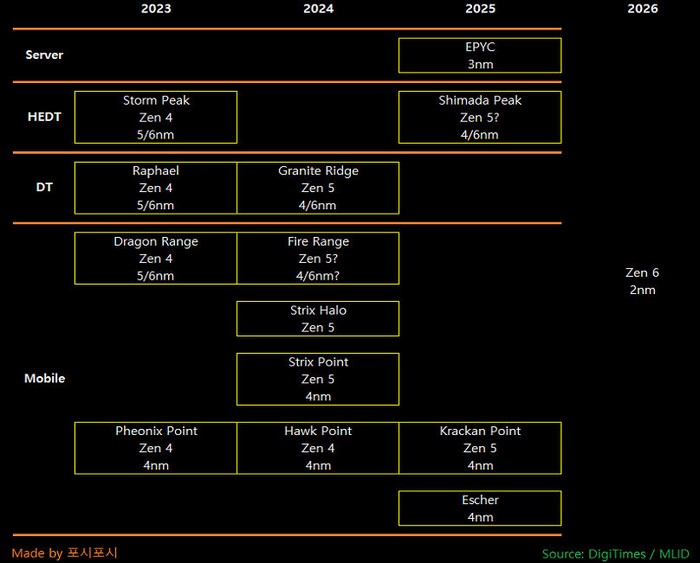Click the Hawk Point box

[x=318, y=448]
